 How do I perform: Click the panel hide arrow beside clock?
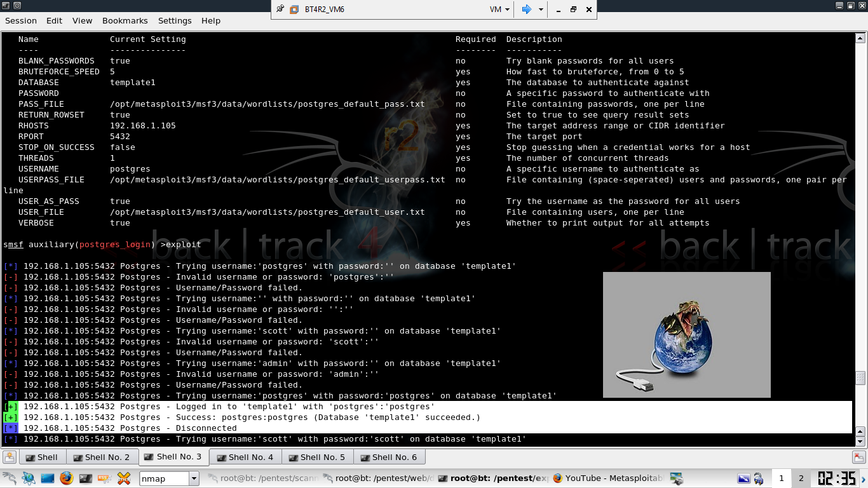click(x=863, y=478)
